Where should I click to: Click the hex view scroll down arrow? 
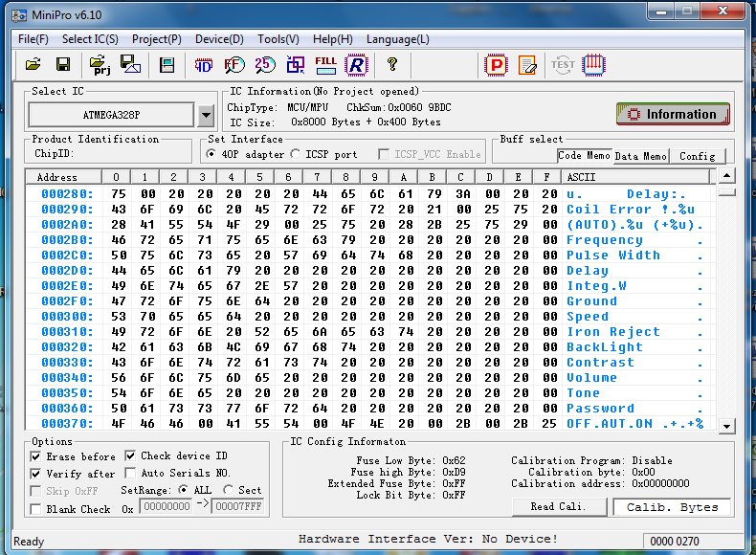tap(726, 426)
